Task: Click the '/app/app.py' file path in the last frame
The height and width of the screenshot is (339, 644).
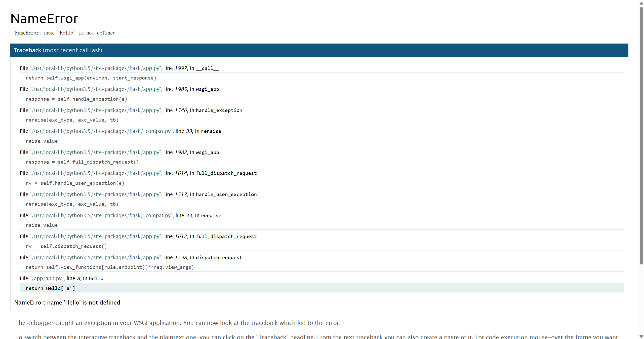Action: (x=47, y=278)
